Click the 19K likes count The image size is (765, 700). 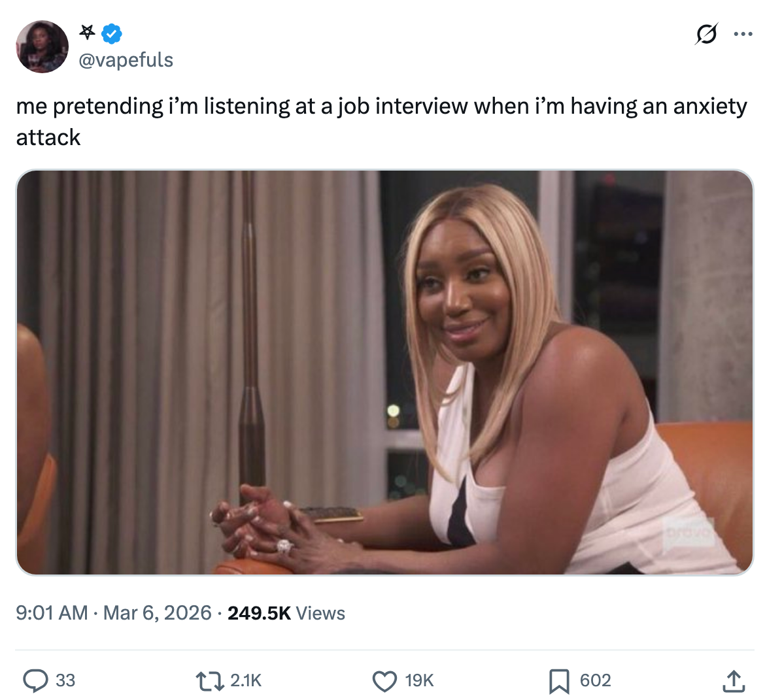420,680
